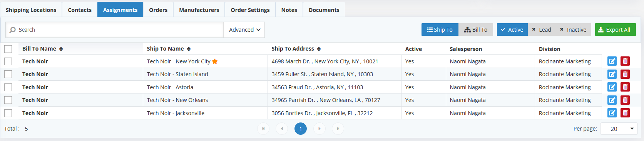Go to the next page arrow
The width and height of the screenshot is (644, 141).
pos(319,129)
